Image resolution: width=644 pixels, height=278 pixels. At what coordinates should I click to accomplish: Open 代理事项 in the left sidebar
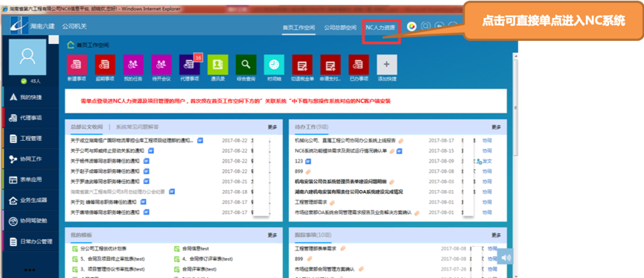31,118
